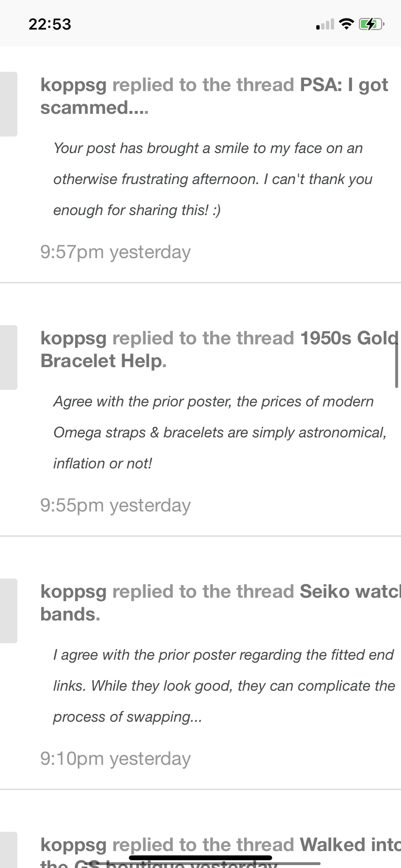
Task: Visit koppsg's profile from the Seiko reply
Action: tap(73, 592)
